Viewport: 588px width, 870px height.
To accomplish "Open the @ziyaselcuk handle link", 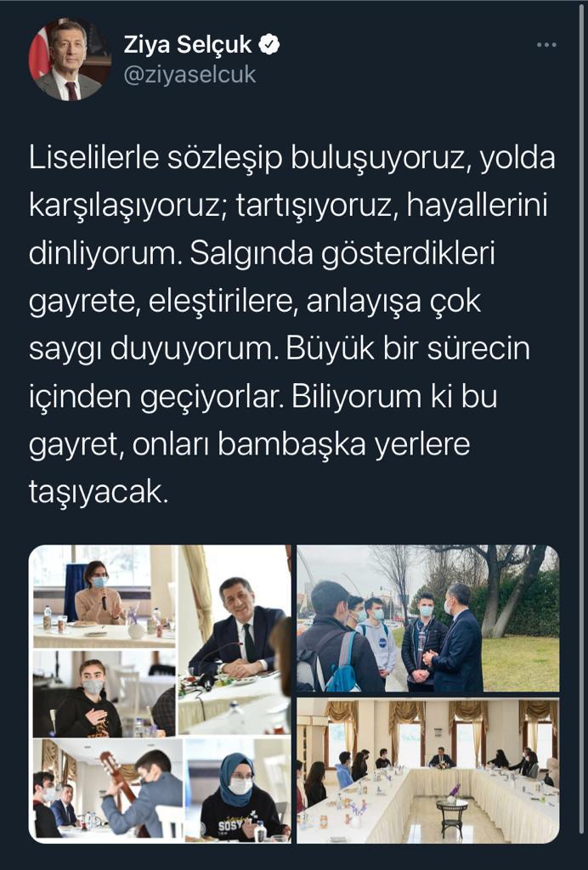I will click(189, 75).
